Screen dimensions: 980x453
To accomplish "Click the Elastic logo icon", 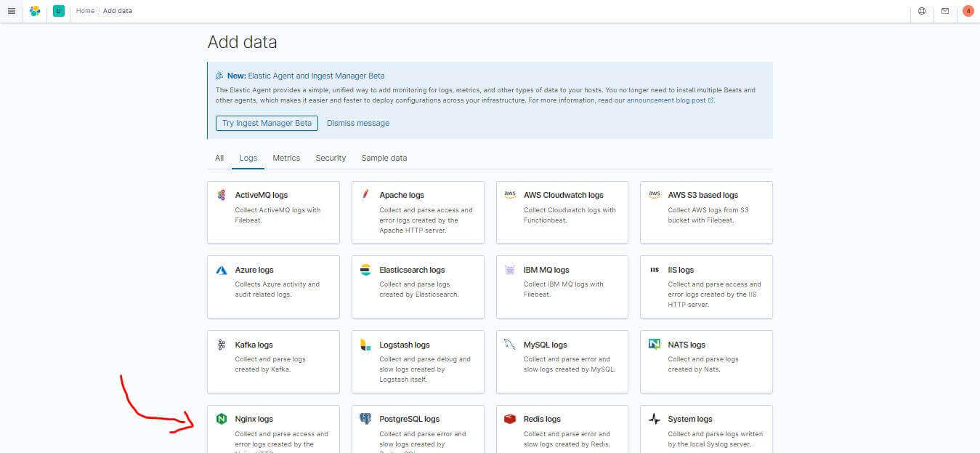I will click(x=35, y=11).
